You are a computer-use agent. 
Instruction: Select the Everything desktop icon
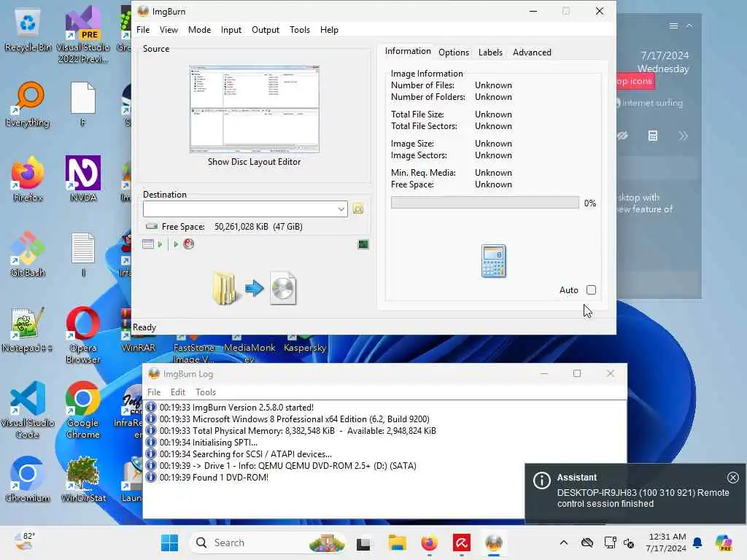tap(28, 105)
